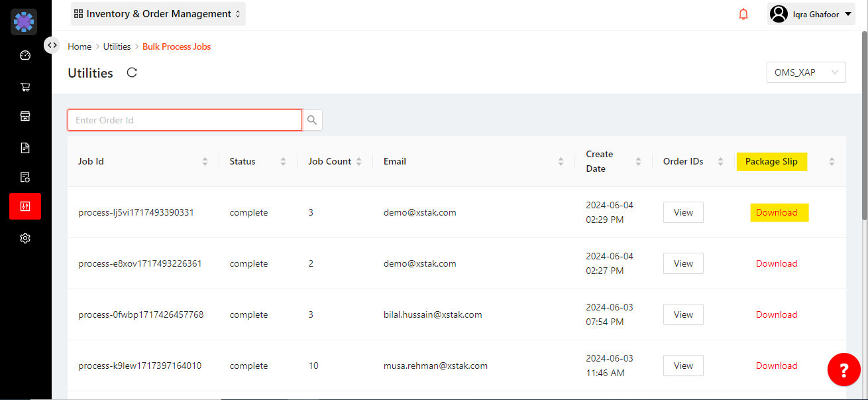Open the red help question mark button

click(843, 369)
